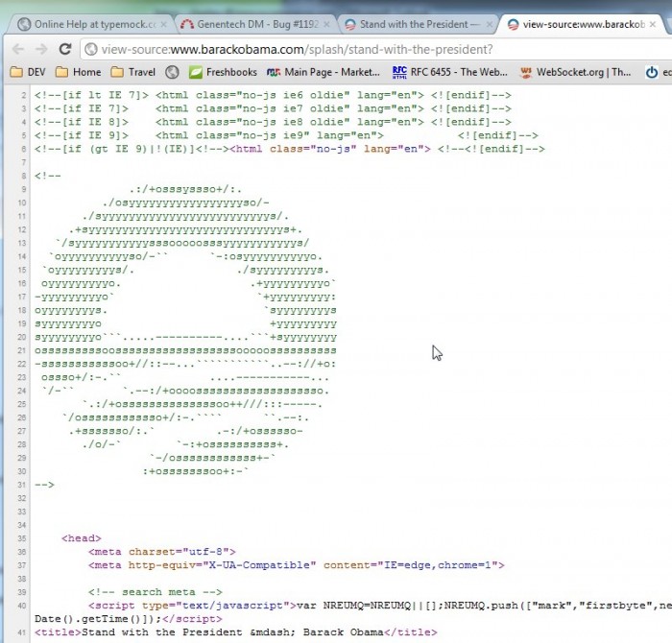The height and width of the screenshot is (643, 672).
Task: Click the Date().getTime() line
Action: 129,619
